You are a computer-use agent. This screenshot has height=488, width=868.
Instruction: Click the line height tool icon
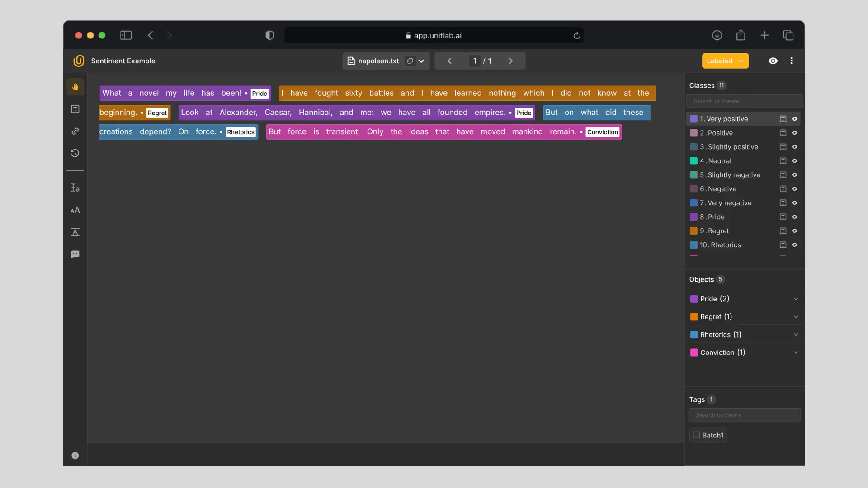tap(75, 188)
